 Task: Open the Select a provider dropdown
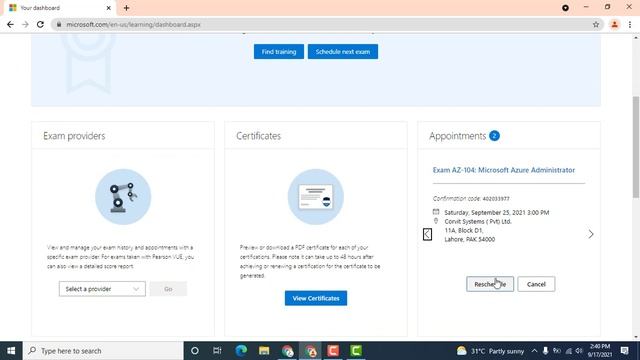click(x=102, y=289)
